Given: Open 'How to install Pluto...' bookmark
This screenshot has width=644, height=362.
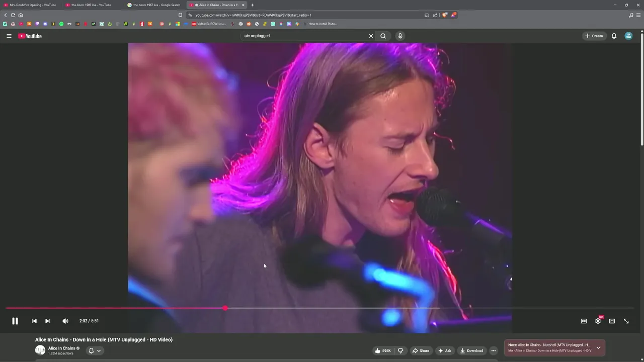Looking at the screenshot, I should pyautogui.click(x=319, y=24).
